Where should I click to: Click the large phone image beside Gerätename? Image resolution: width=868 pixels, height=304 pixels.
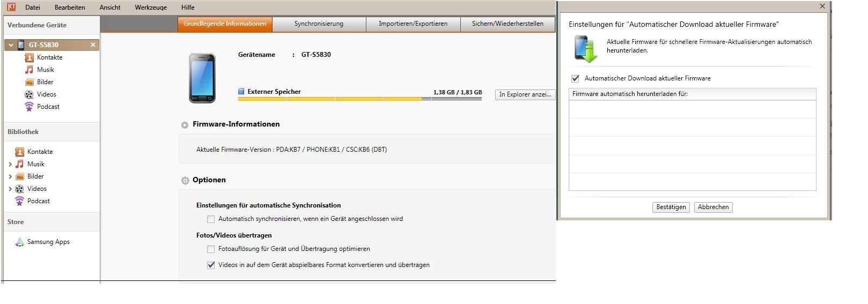click(202, 78)
